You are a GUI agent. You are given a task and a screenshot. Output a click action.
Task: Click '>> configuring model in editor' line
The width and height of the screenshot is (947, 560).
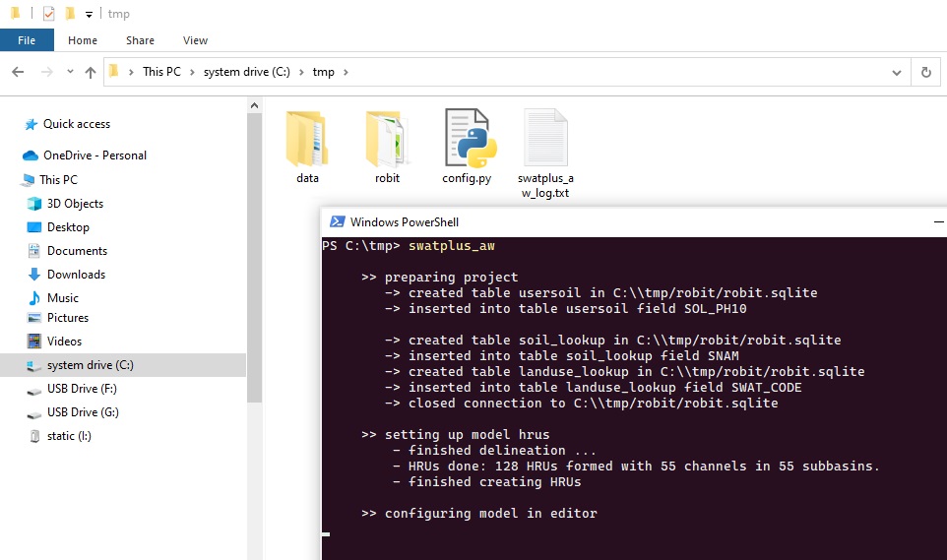click(479, 513)
